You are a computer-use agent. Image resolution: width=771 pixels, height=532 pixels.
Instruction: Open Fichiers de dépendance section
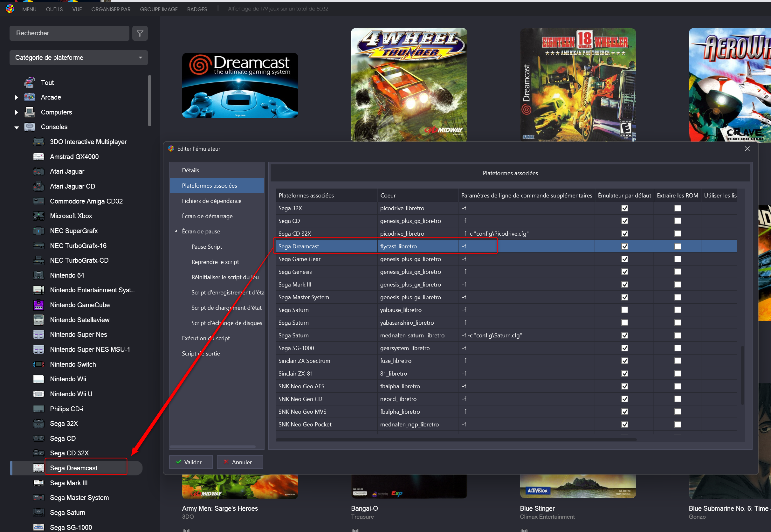tap(217, 201)
